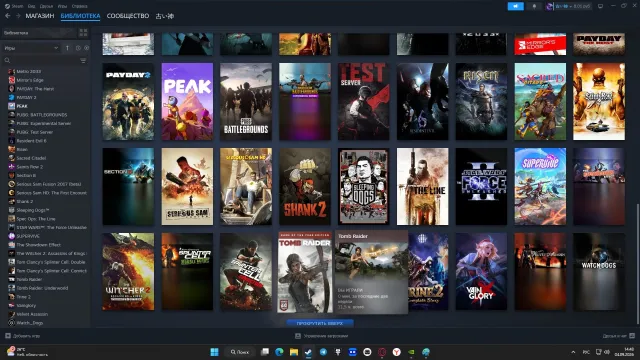Open the Sleeping Dogs cover
The height and width of the screenshot is (360, 640).
[x=363, y=187]
